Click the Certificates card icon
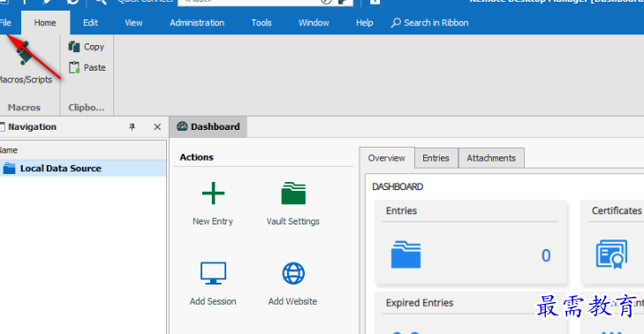The width and height of the screenshot is (644, 334). [611, 254]
